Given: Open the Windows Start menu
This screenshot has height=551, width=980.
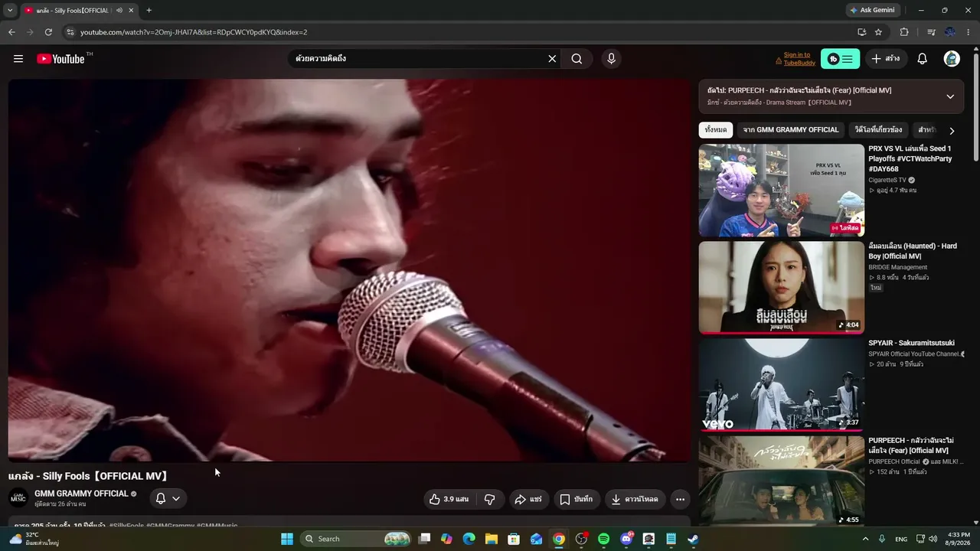Looking at the screenshot, I should tap(287, 539).
